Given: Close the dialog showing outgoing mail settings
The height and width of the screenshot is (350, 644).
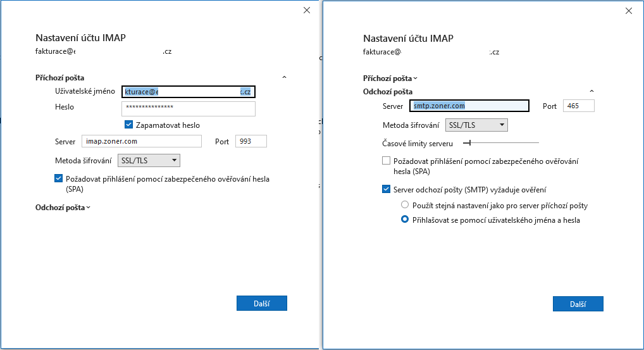Looking at the screenshot, I should click(x=628, y=11).
